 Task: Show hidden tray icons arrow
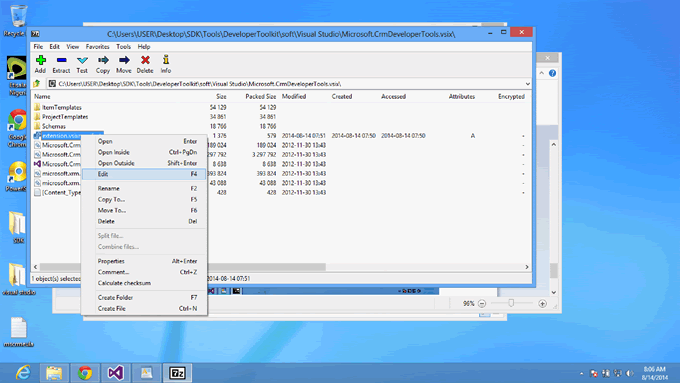[x=581, y=373]
